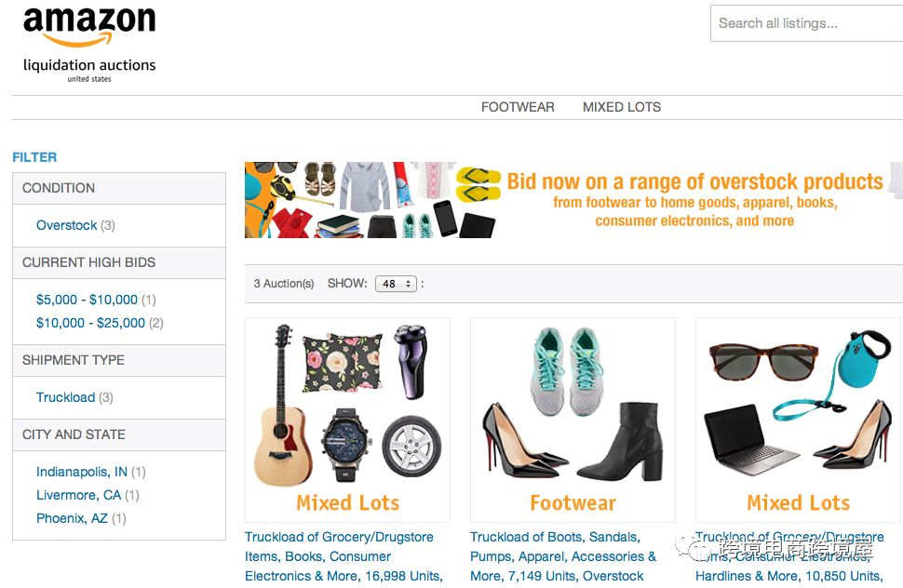Filter by Truckload shipment type
This screenshot has width=903, height=588.
tap(66, 397)
